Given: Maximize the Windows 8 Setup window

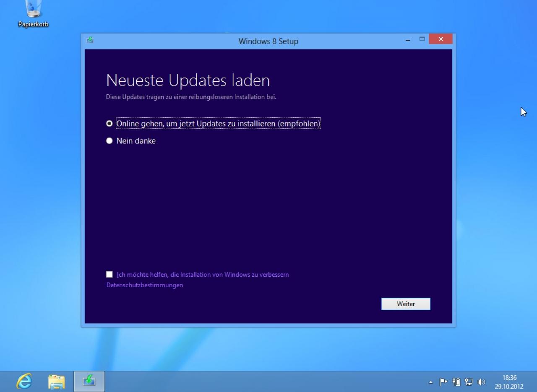Looking at the screenshot, I should pos(422,39).
